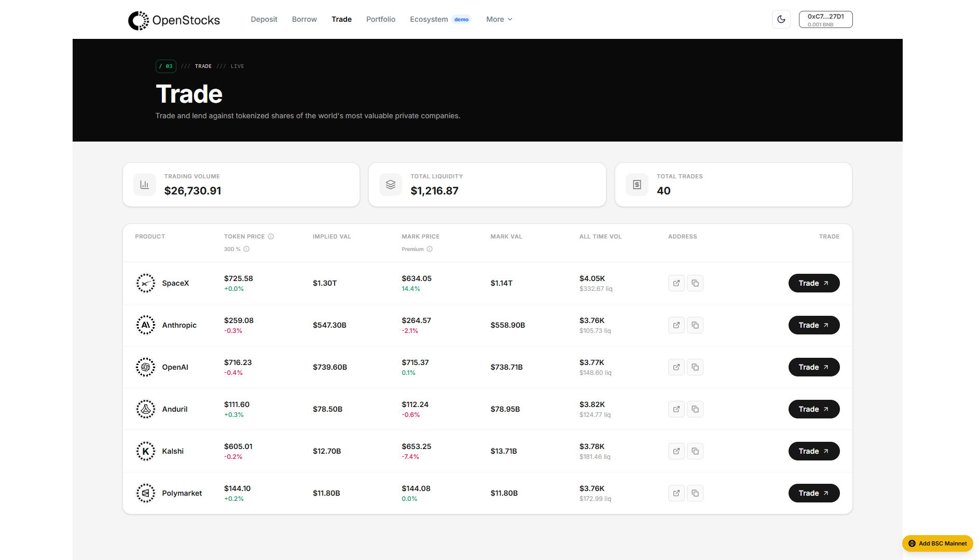Click the Anduril logo icon

[x=146, y=409]
